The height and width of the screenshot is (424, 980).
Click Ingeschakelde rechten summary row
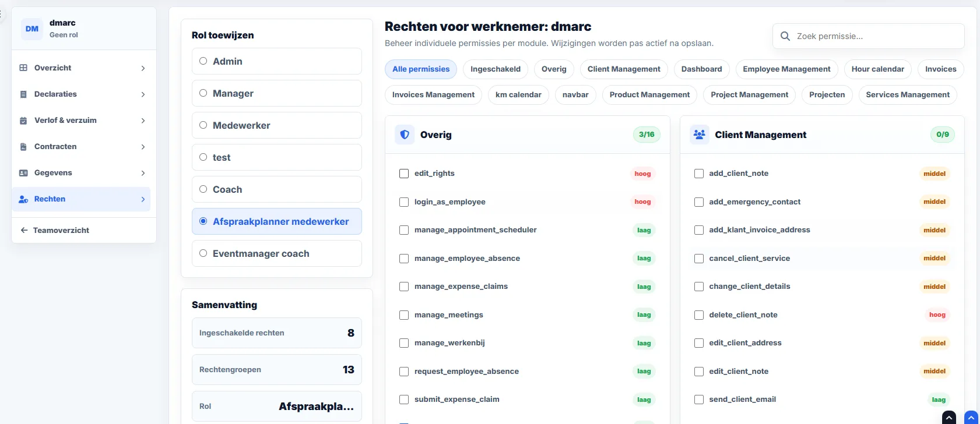coord(277,333)
